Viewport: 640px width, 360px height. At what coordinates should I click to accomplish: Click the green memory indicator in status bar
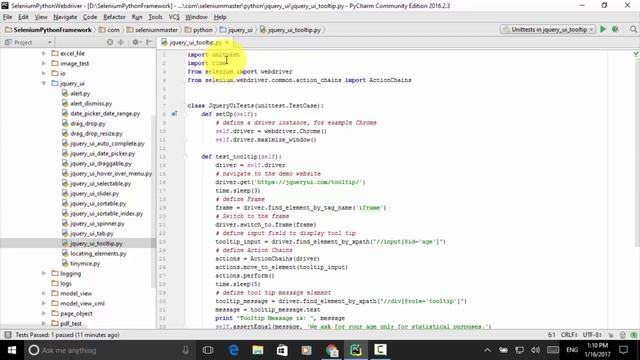point(633,335)
